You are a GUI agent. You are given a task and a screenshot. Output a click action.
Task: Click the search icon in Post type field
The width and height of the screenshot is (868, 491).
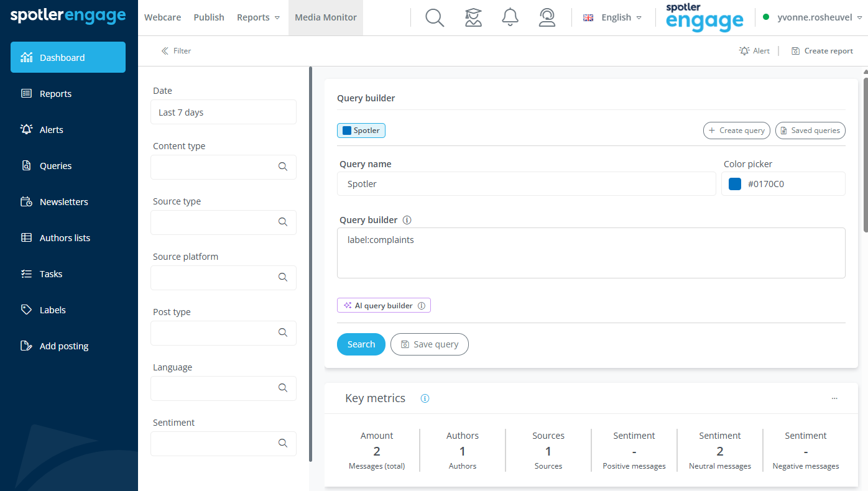click(x=283, y=333)
